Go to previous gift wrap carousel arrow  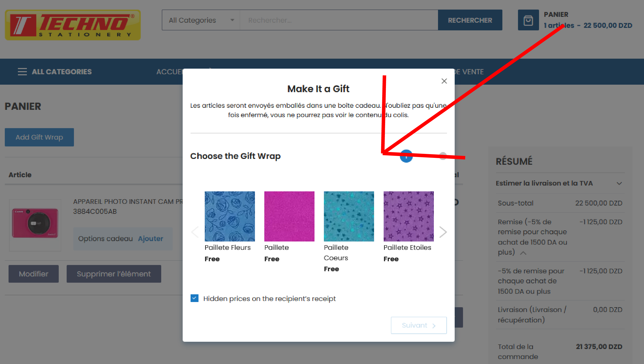pyautogui.click(x=195, y=232)
